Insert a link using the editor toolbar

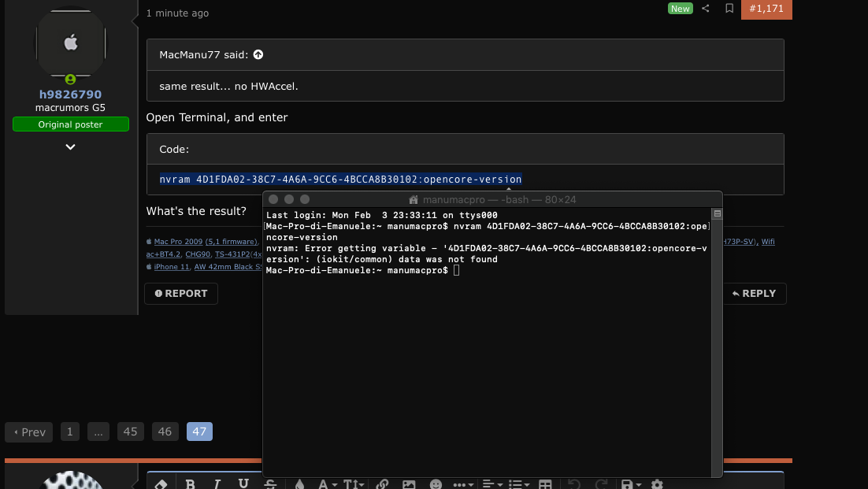pos(382,484)
